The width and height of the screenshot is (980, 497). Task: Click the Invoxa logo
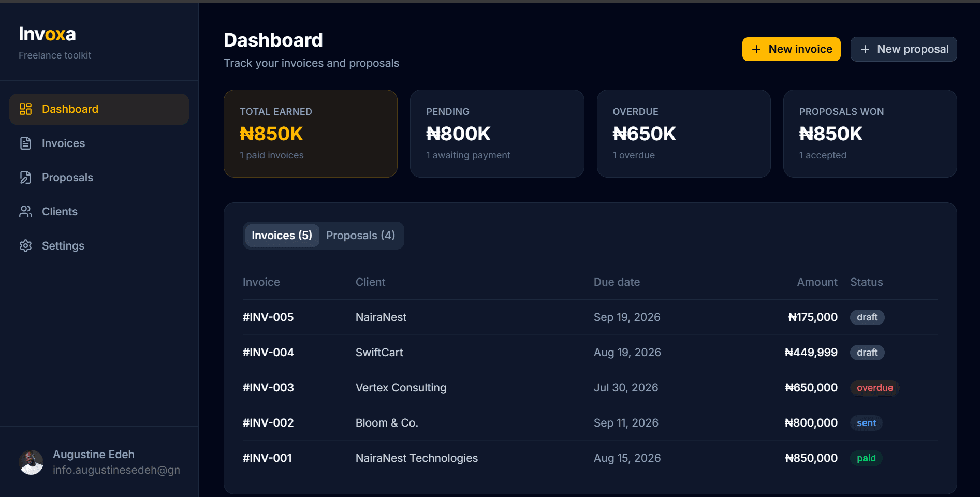pyautogui.click(x=47, y=34)
